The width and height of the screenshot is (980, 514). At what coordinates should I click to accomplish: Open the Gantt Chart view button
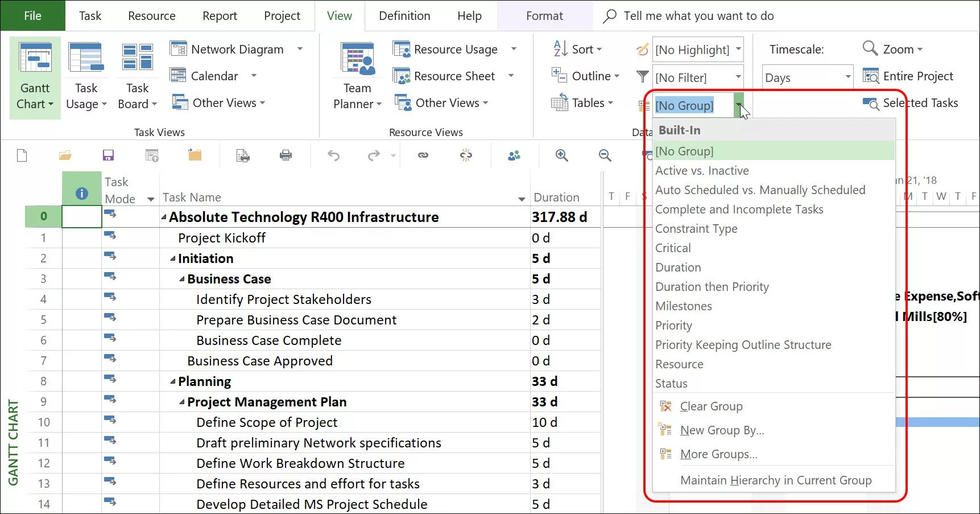pos(35,77)
